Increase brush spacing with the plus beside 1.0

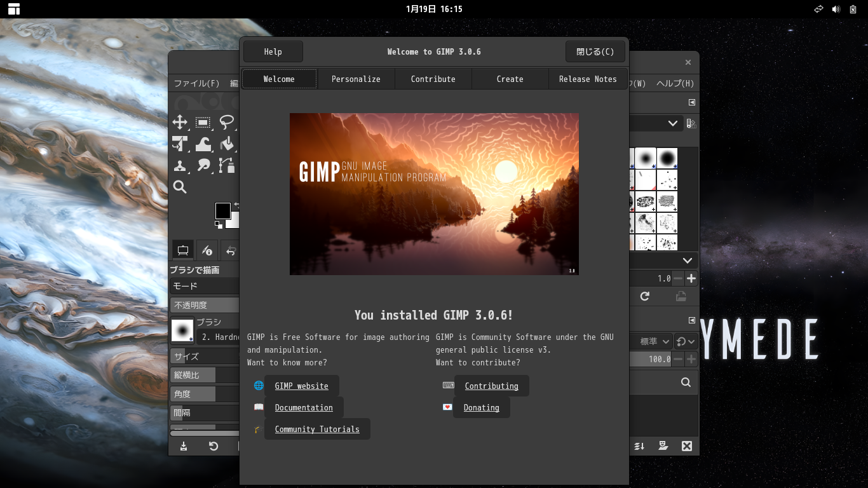(691, 278)
